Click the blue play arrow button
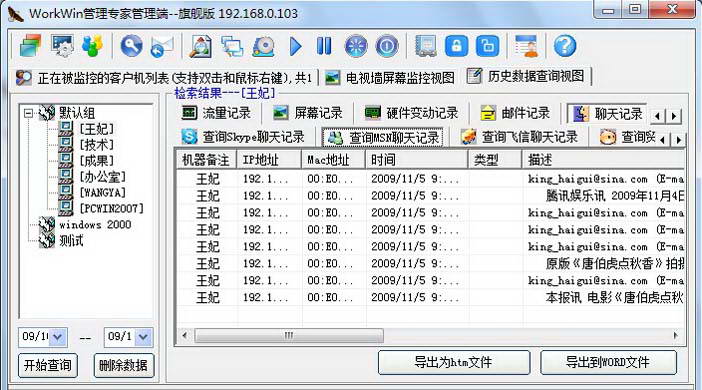Viewport: 702px width, 390px height. (295, 46)
